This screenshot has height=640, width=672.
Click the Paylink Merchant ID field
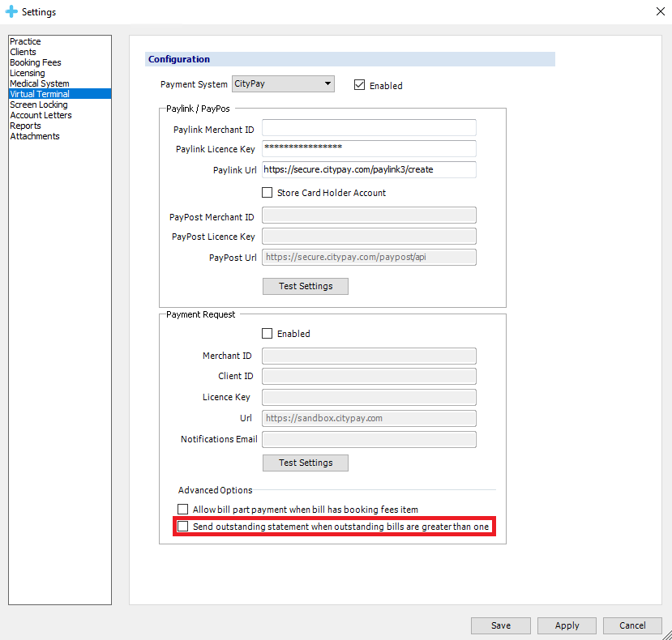(369, 128)
